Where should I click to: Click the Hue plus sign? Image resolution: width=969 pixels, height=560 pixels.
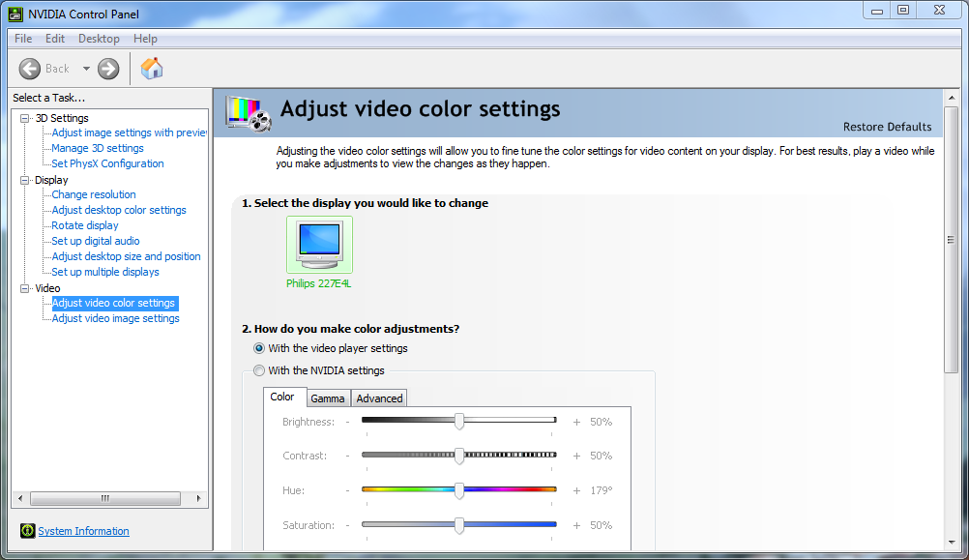click(576, 490)
